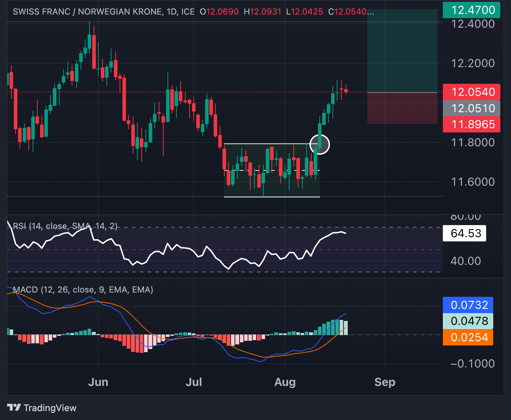511x420 pixels.
Task: Click the red 11.8965 stop price label
Action: [x=471, y=125]
